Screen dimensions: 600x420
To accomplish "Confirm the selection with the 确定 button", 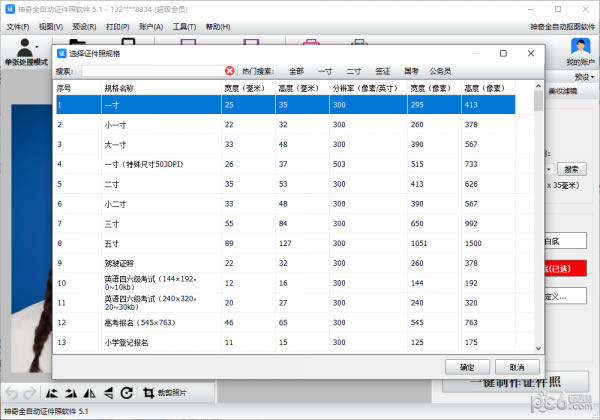I will click(x=467, y=367).
